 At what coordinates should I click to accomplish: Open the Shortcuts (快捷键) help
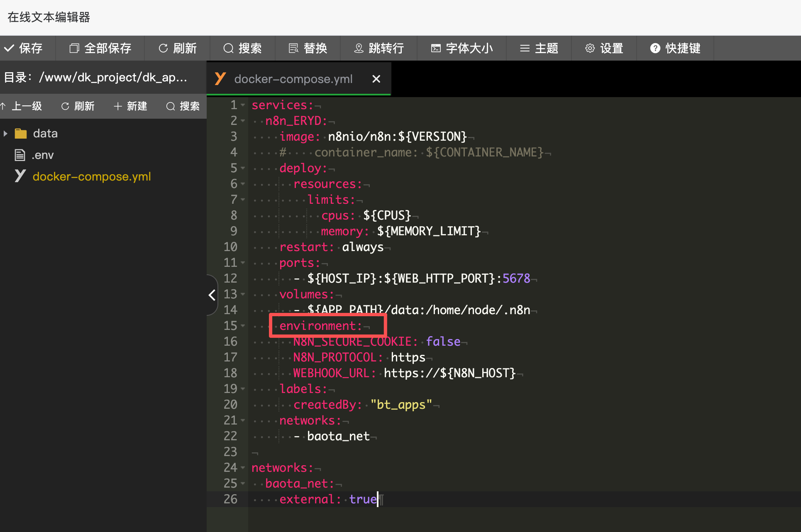coord(655,49)
